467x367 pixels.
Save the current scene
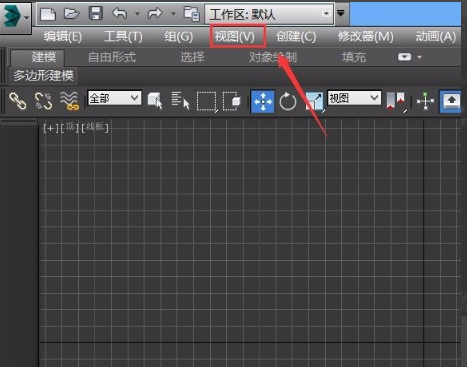[x=96, y=14]
